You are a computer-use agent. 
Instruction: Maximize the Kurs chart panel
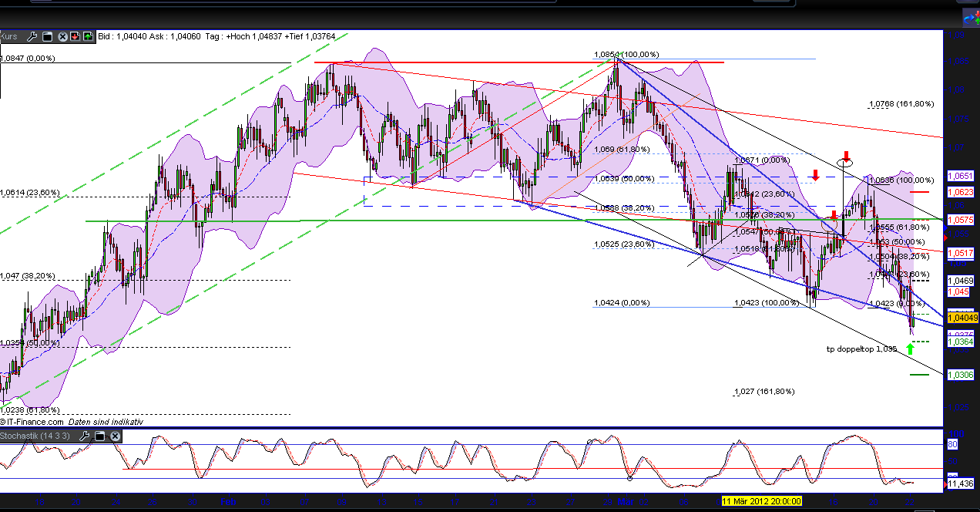pyautogui.click(x=47, y=36)
